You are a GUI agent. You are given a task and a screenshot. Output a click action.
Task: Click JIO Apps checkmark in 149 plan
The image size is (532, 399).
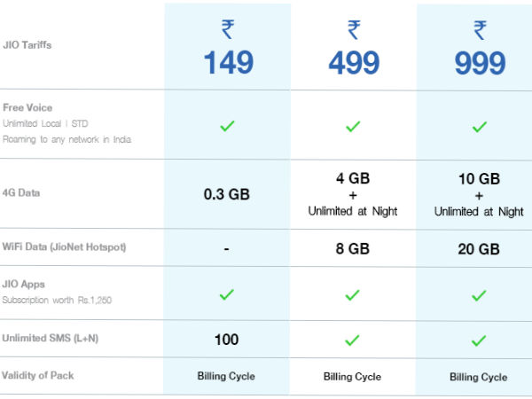point(227,294)
